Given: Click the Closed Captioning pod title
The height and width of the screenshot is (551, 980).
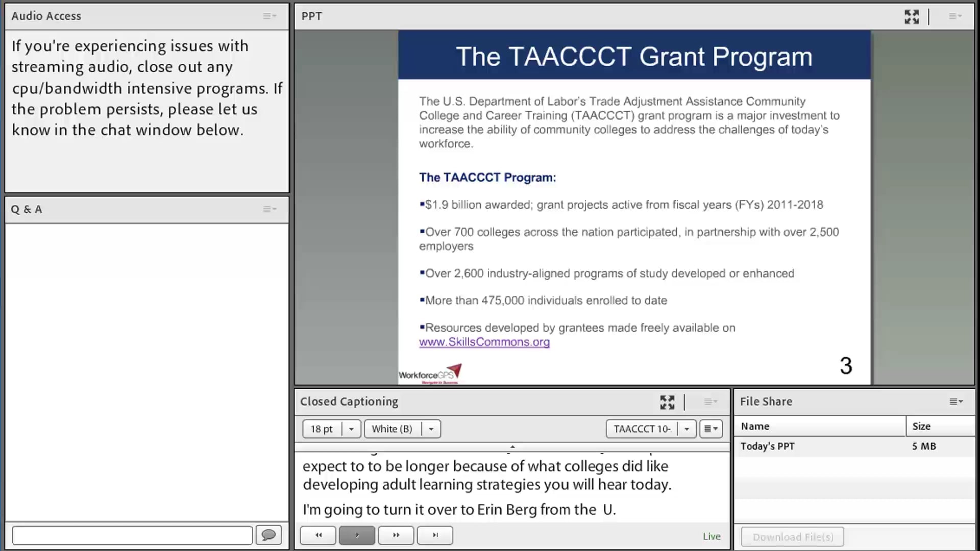Looking at the screenshot, I should tap(349, 402).
